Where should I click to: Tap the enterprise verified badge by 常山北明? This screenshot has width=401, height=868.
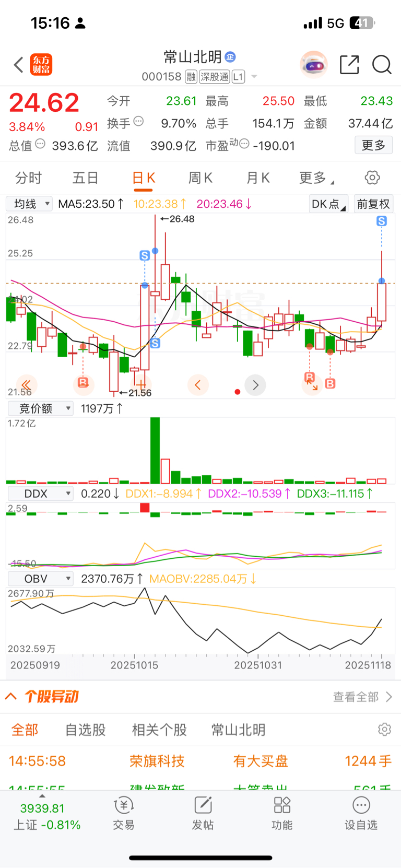[x=230, y=57]
